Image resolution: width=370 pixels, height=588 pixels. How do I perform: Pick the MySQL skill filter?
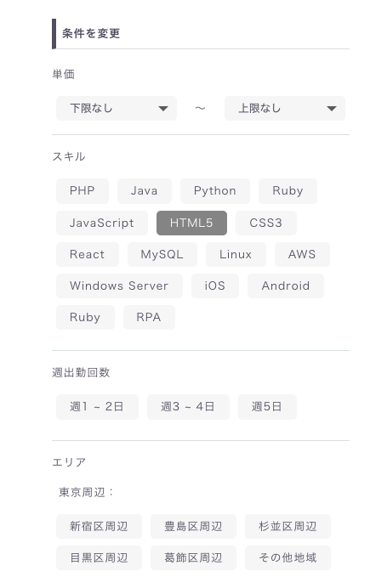[x=162, y=254]
